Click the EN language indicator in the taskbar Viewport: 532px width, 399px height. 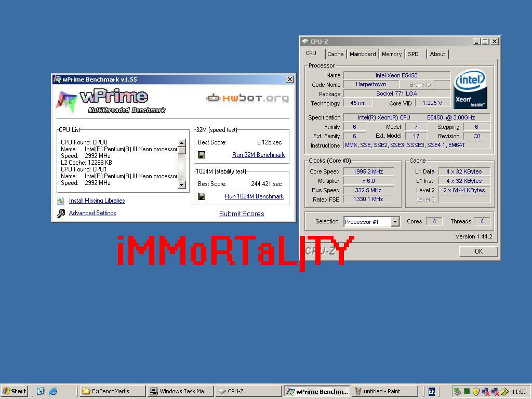tap(432, 392)
